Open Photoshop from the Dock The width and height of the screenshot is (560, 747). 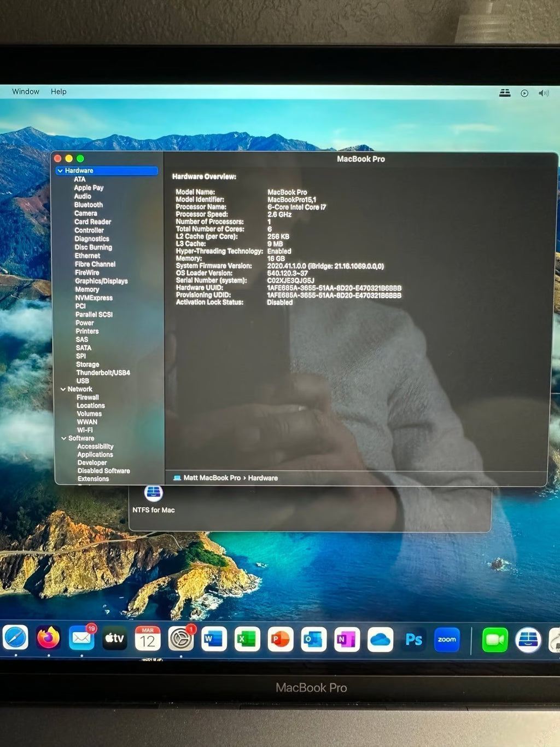[413, 640]
